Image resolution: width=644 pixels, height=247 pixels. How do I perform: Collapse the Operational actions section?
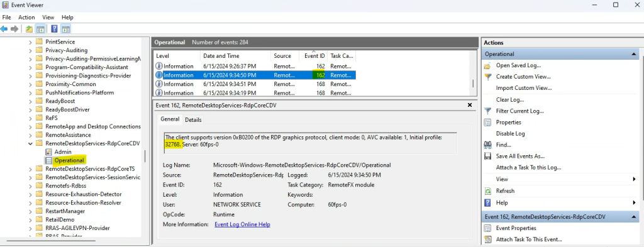click(635, 54)
